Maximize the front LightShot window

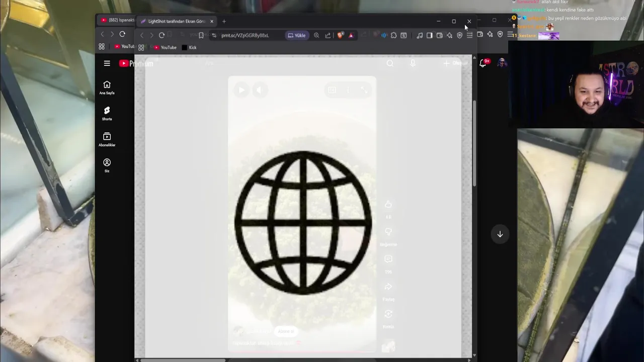454,21
